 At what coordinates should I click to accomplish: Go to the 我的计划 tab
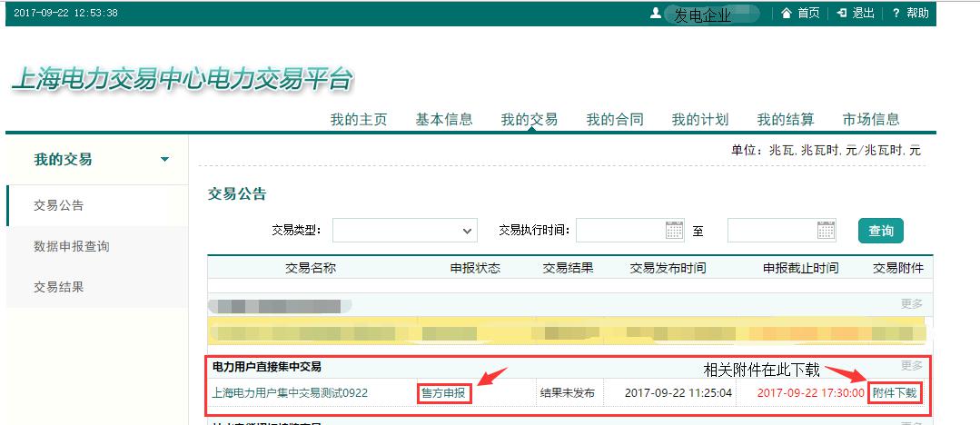point(700,119)
